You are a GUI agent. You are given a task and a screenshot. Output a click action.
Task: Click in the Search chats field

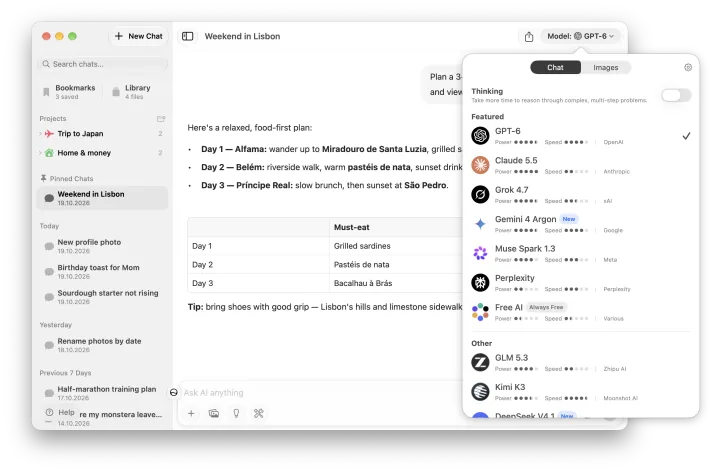[102, 64]
